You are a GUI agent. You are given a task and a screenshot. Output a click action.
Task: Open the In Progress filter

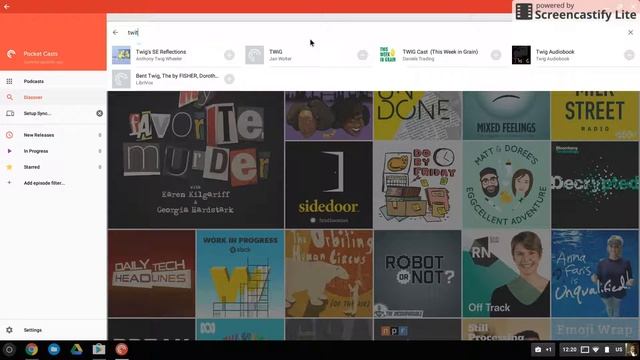point(53,151)
